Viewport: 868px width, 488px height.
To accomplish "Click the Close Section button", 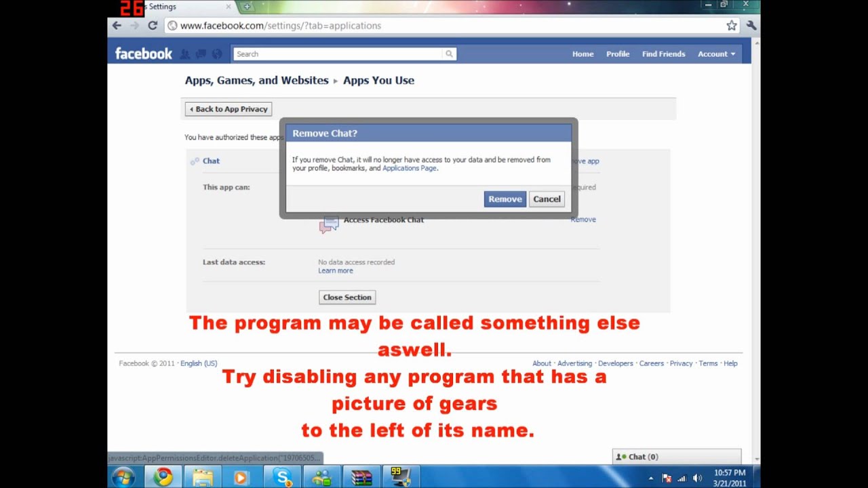I will (347, 298).
